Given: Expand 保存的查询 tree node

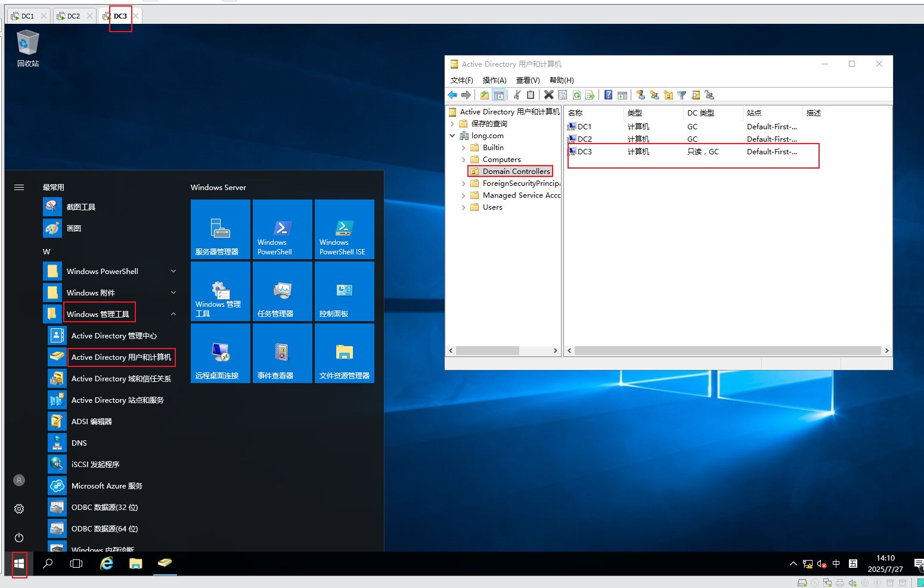Looking at the screenshot, I should click(452, 124).
